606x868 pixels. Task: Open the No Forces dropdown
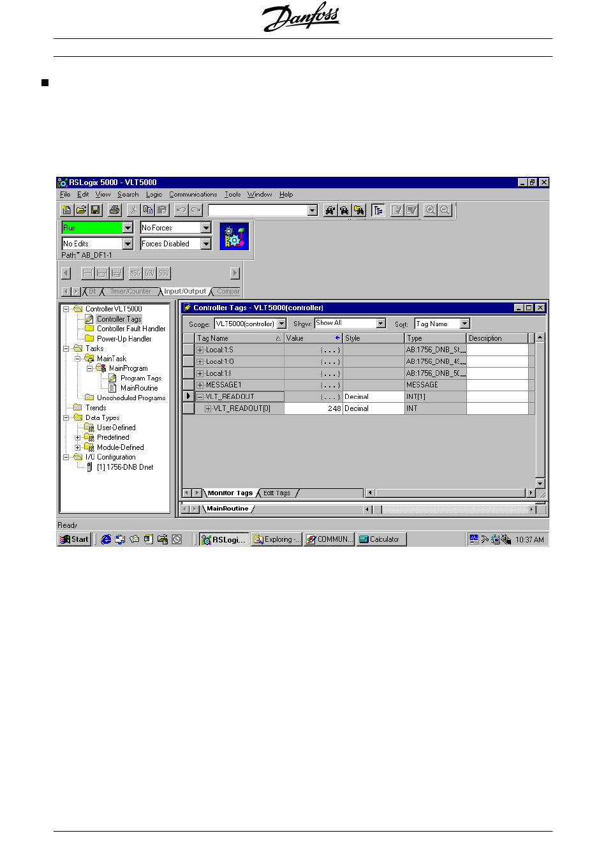tap(206, 228)
